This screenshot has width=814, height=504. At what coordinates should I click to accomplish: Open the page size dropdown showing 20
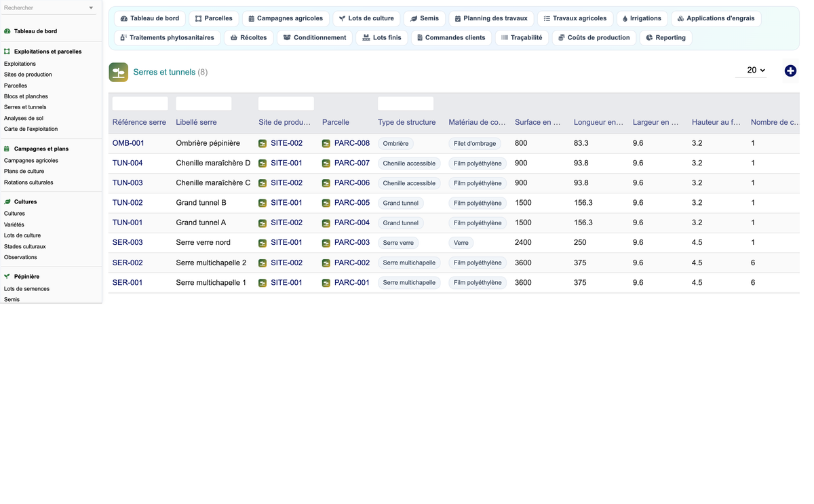click(x=752, y=71)
